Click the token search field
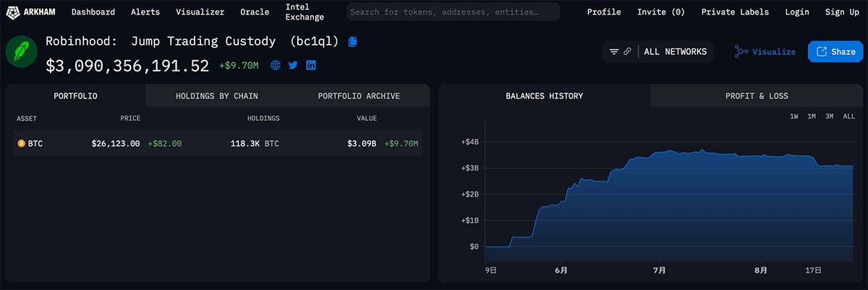868x290 pixels. pos(453,12)
